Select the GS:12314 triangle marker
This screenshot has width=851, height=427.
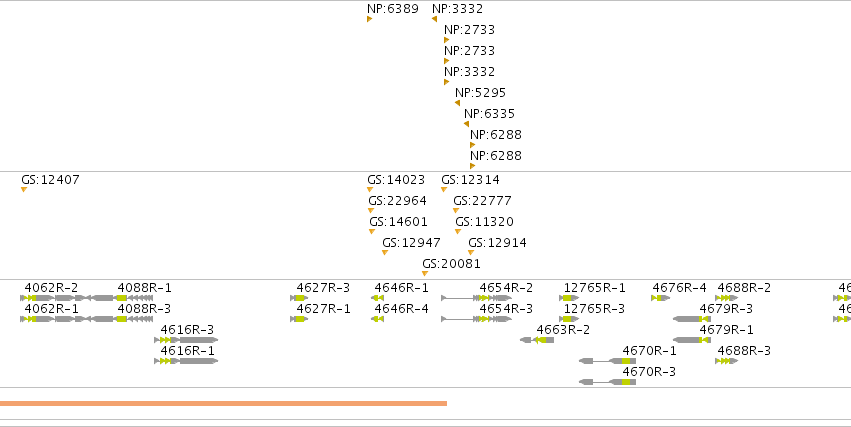point(444,189)
